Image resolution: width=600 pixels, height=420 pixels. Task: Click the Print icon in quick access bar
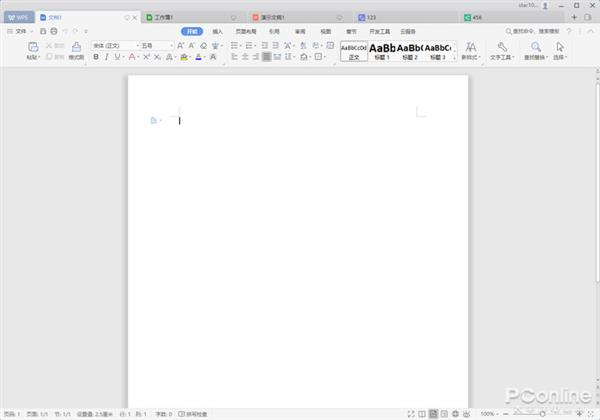[54, 31]
